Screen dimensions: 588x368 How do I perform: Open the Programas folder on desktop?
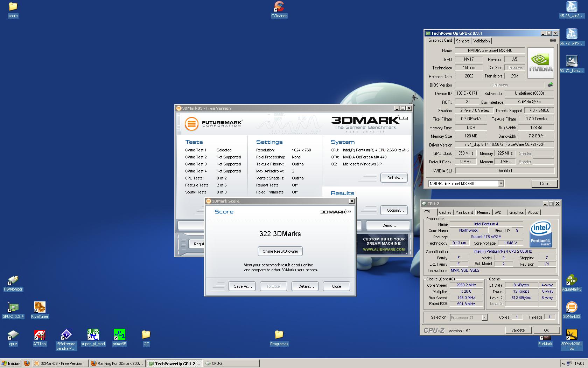point(279,338)
